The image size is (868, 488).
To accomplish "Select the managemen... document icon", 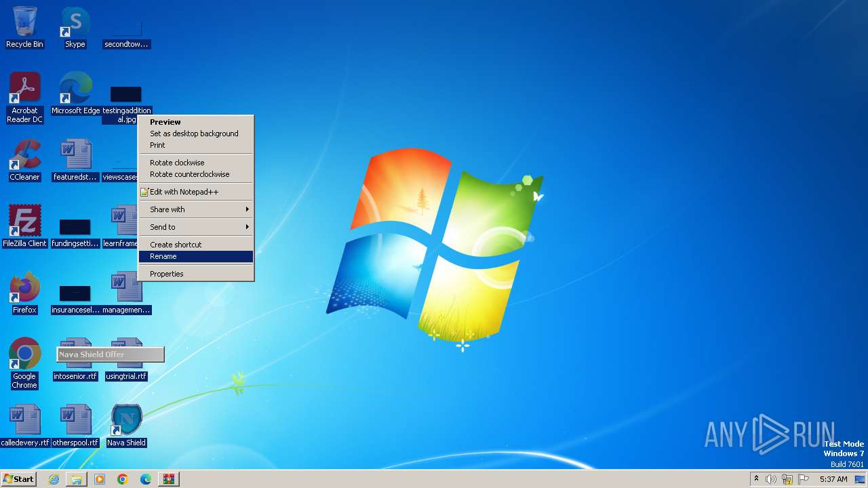I will coord(126,293).
